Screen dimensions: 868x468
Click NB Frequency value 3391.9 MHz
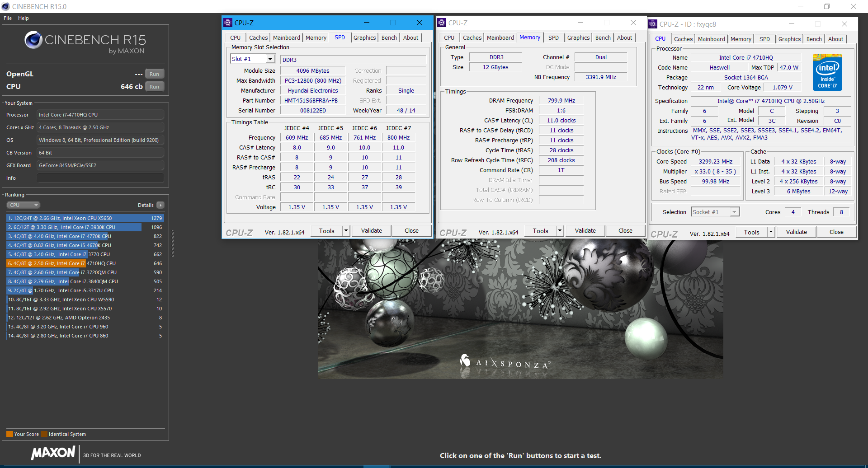pyautogui.click(x=601, y=77)
